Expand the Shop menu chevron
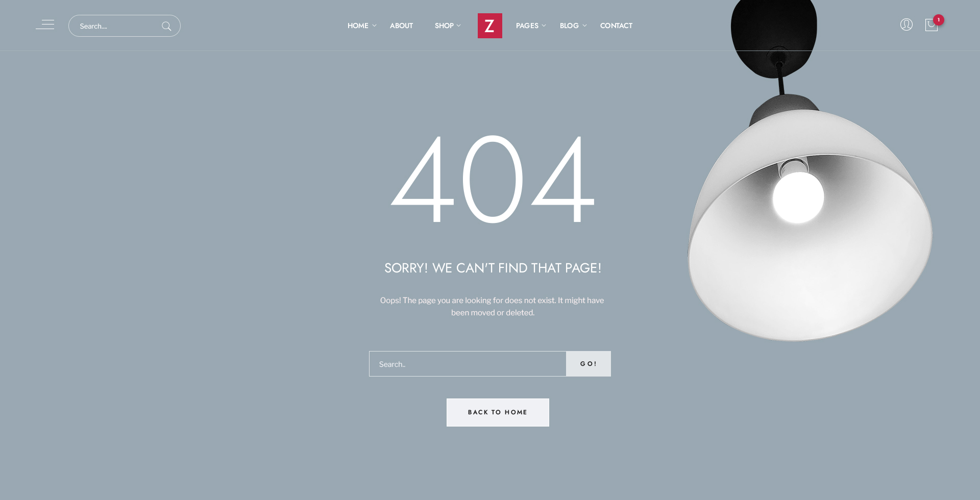The image size is (980, 500). click(x=458, y=26)
